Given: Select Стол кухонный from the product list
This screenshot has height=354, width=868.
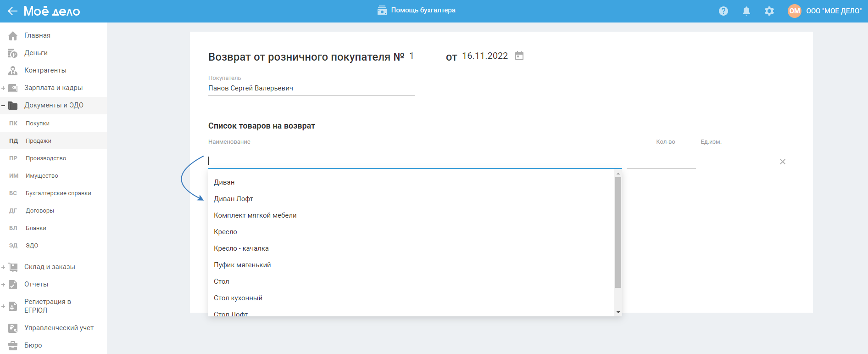Looking at the screenshot, I should pyautogui.click(x=411, y=298).
